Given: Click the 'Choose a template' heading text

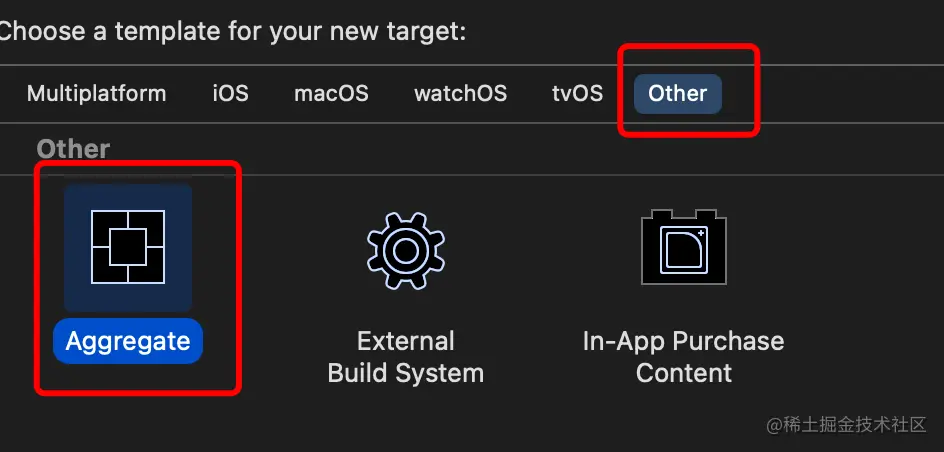Looking at the screenshot, I should pos(232,31).
